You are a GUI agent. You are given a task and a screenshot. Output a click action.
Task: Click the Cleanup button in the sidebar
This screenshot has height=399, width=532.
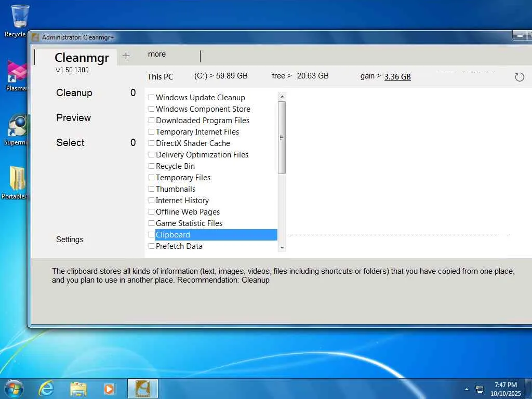pyautogui.click(x=74, y=92)
